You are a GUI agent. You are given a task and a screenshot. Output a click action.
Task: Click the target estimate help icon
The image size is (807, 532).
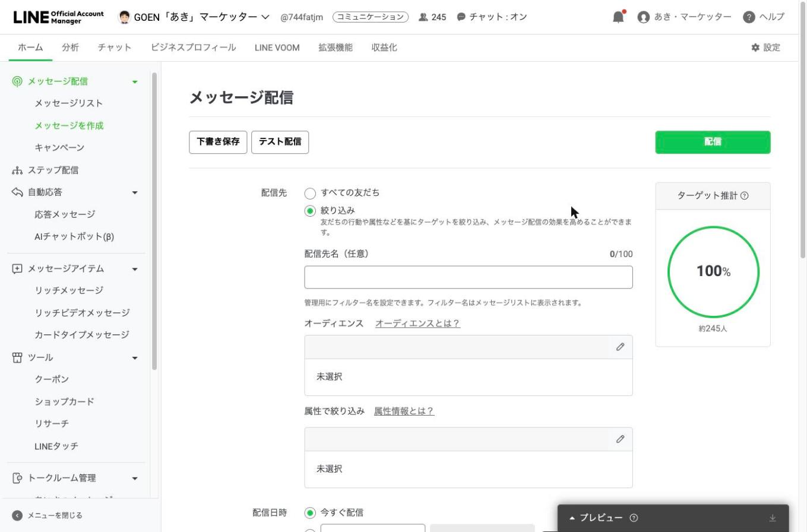pyautogui.click(x=745, y=195)
